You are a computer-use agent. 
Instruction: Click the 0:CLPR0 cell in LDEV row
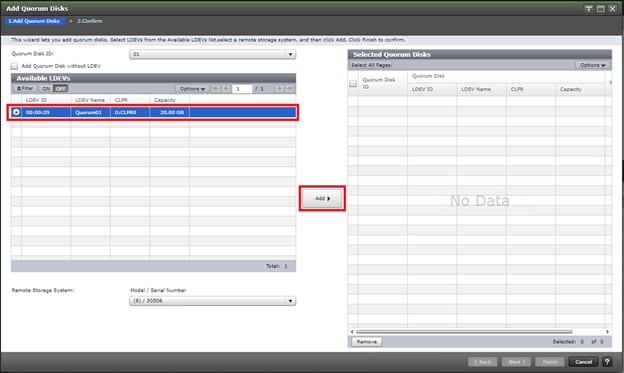click(130, 112)
